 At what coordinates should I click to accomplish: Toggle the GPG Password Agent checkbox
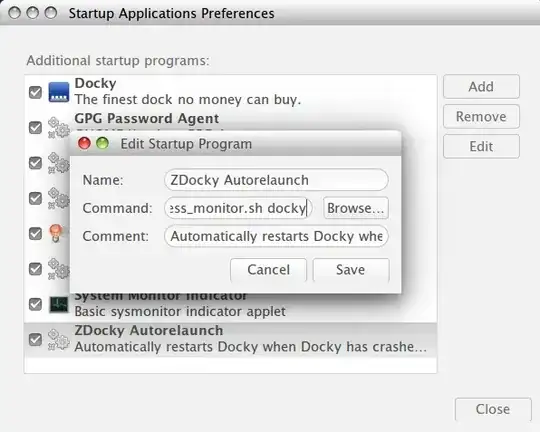point(35,127)
